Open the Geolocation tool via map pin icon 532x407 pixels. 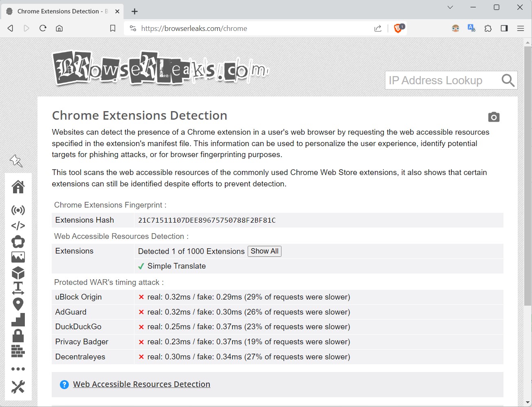[18, 304]
